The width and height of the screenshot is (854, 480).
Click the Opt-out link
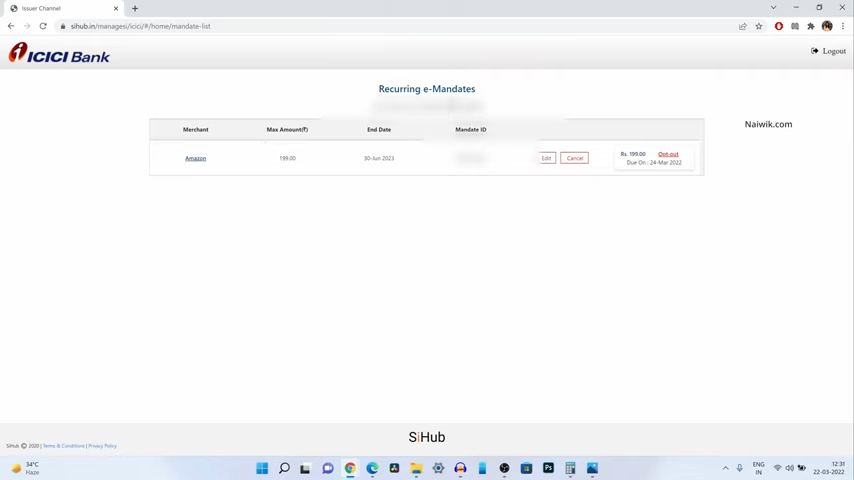[x=668, y=154]
